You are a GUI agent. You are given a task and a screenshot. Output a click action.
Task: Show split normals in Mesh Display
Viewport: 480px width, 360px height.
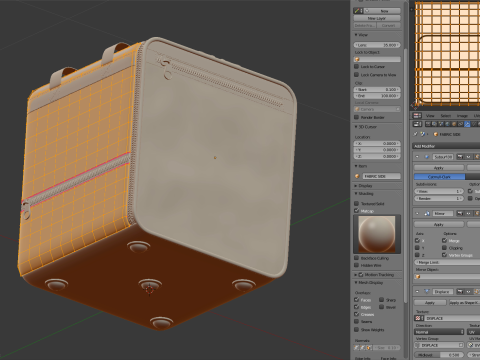[x=363, y=348]
